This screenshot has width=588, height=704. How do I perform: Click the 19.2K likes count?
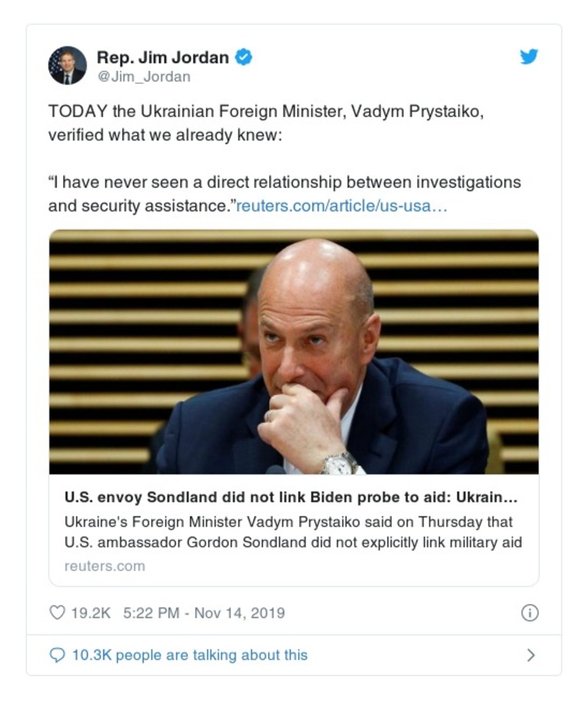[91, 613]
